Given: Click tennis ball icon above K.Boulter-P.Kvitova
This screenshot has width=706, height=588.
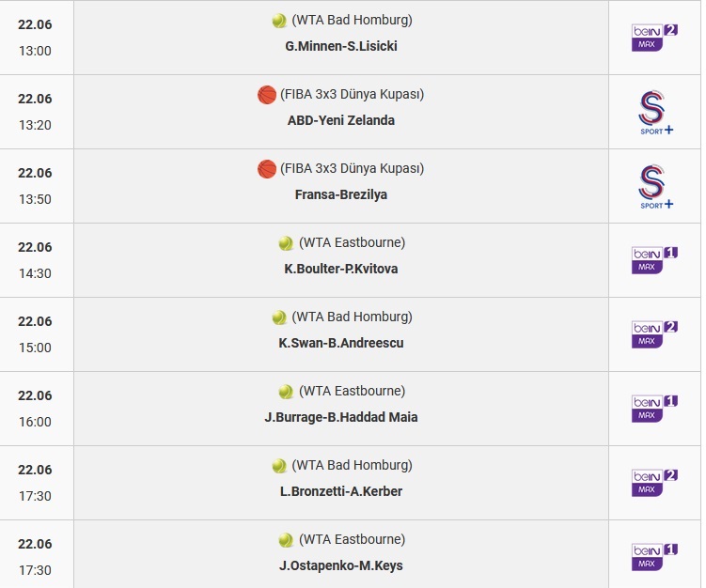Looking at the screenshot, I should (x=286, y=243).
